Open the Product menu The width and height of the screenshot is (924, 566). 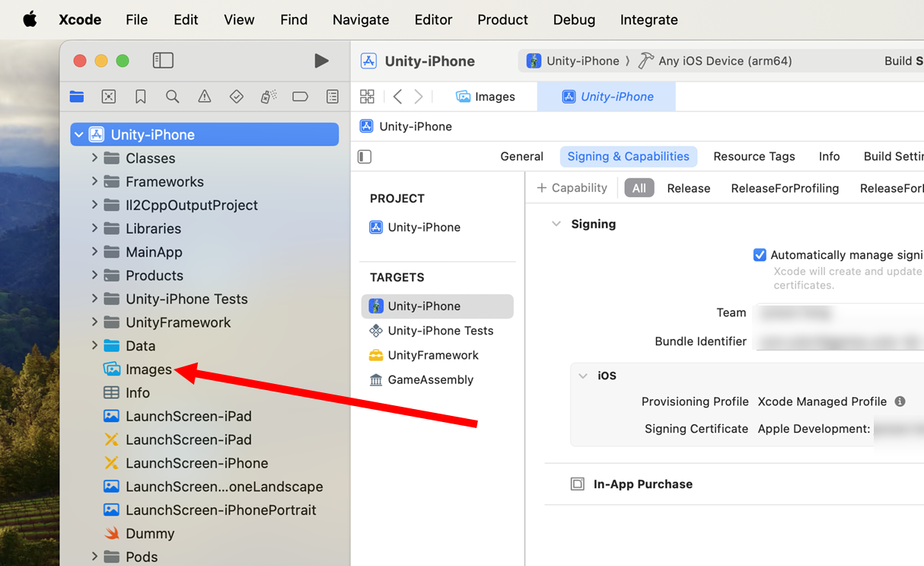coord(502,20)
